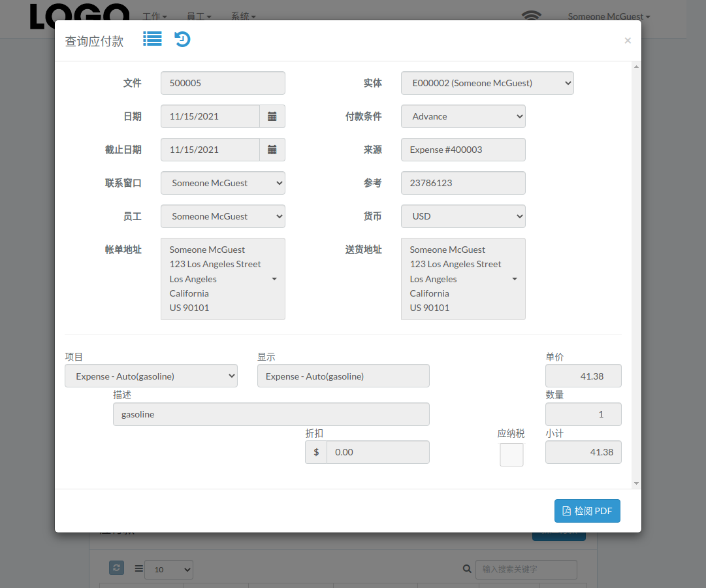
Task: Click the 检阅 PDF button
Action: pos(587,511)
